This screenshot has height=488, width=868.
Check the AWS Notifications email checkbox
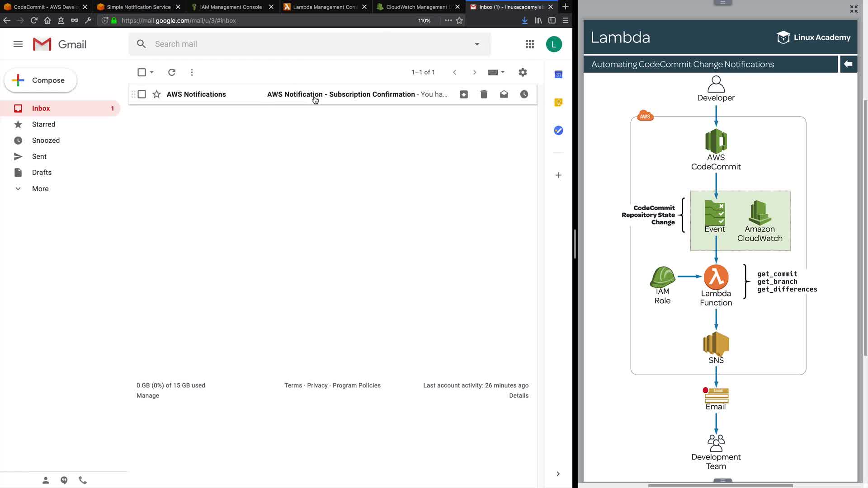click(x=142, y=94)
